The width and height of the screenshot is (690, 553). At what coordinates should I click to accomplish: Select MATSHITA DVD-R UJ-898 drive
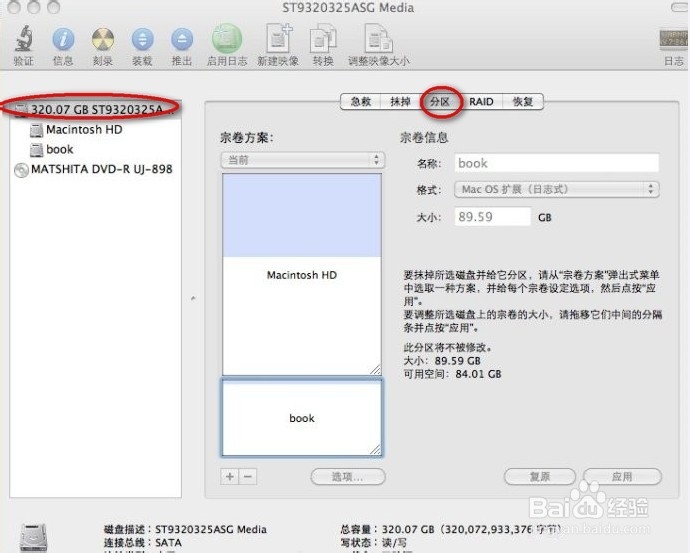point(93,169)
